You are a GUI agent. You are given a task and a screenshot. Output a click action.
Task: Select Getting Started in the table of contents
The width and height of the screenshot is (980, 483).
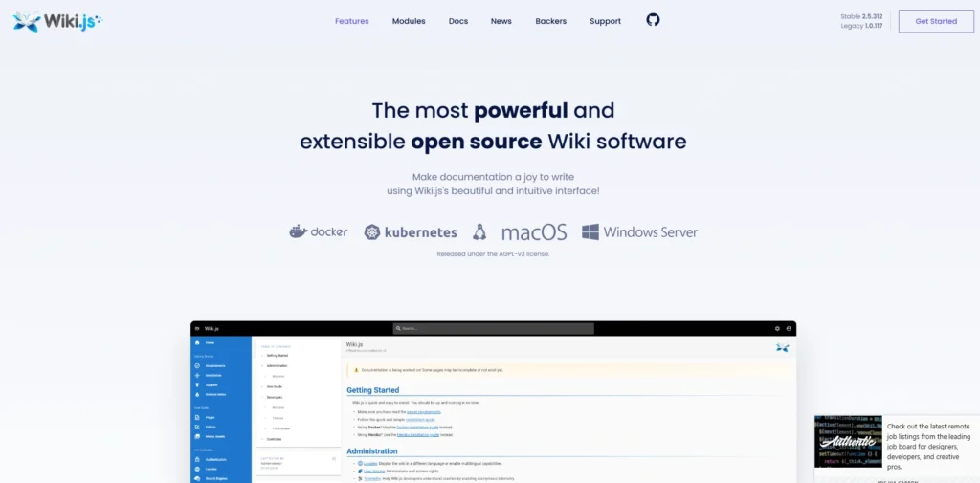click(278, 356)
